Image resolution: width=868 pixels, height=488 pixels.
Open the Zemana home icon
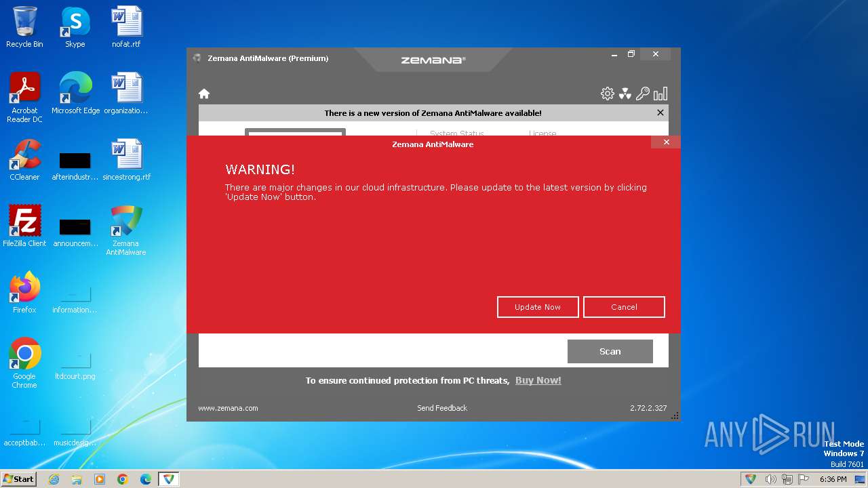point(204,94)
